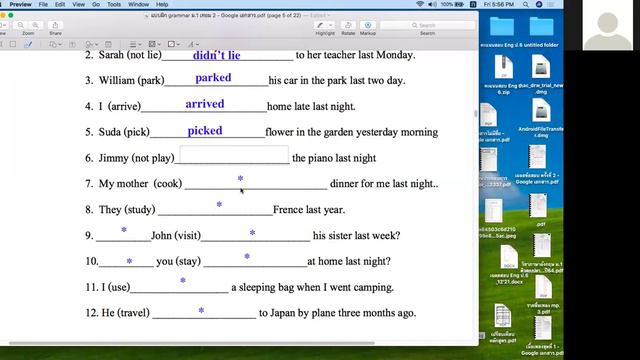
Task: Click the clock showing Fri 5:56 PM
Action: tap(498, 4)
